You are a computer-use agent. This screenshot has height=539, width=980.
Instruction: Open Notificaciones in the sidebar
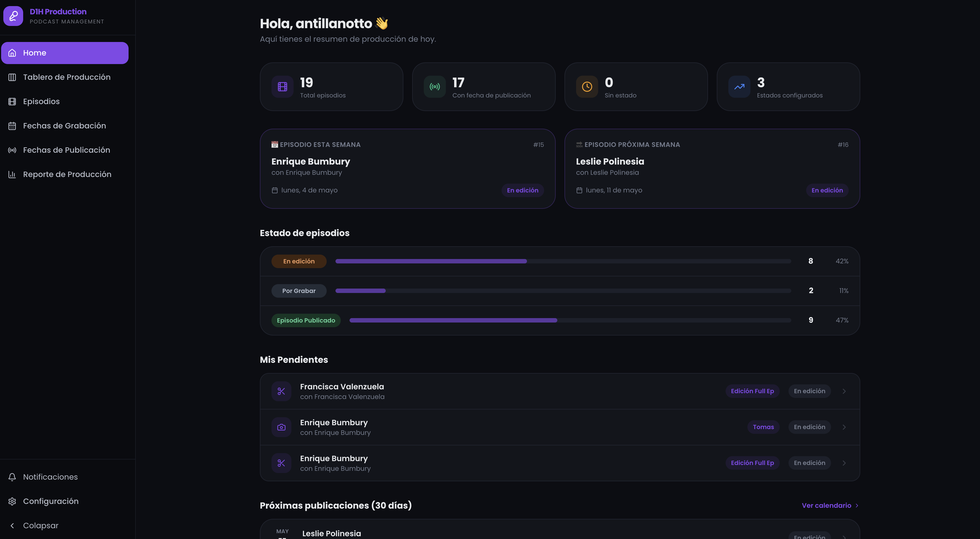(65, 477)
